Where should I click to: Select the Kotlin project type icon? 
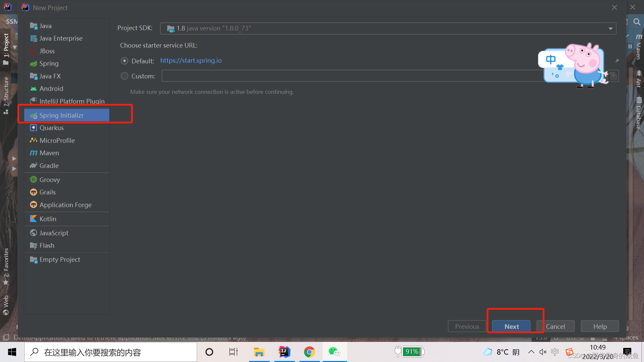tap(33, 219)
